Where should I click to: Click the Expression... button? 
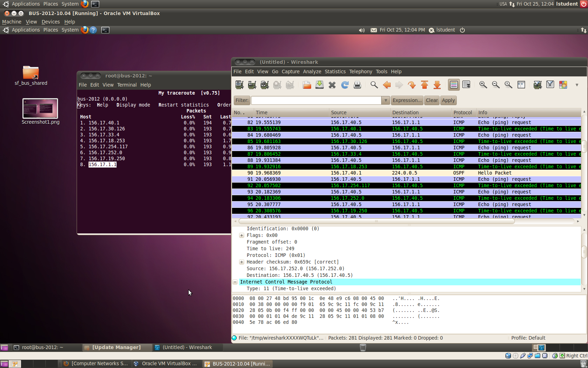coord(407,101)
